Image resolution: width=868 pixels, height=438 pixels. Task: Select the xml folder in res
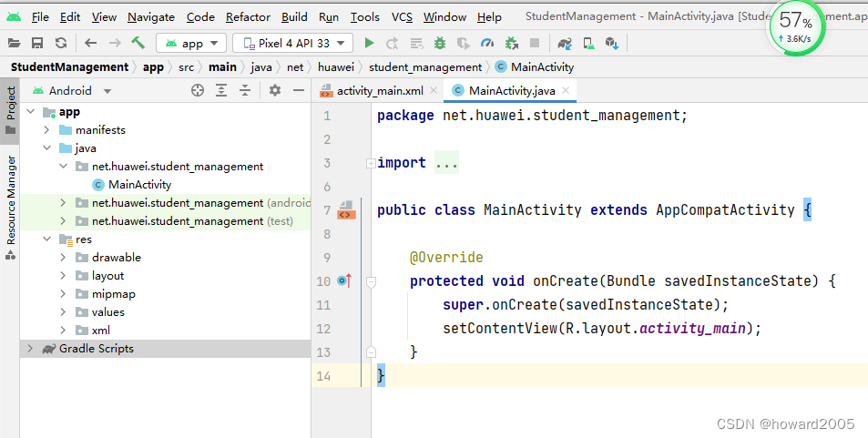click(101, 331)
